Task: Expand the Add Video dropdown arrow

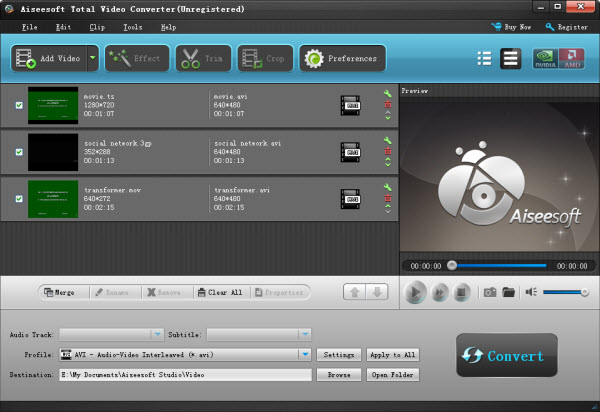Action: point(93,58)
